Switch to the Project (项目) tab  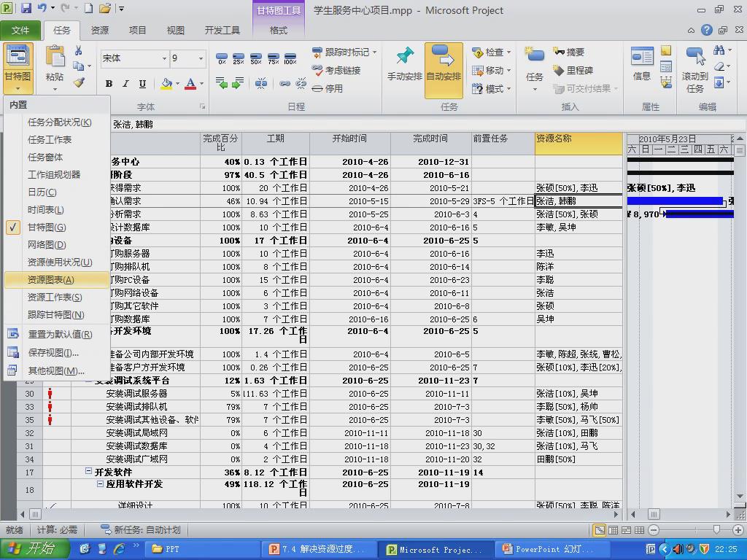[137, 30]
